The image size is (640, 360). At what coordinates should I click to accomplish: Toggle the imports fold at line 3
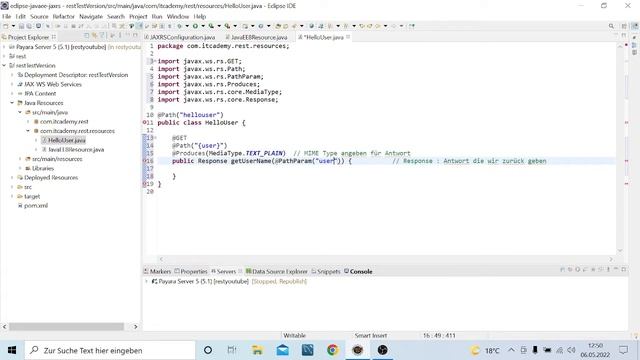[x=155, y=61]
